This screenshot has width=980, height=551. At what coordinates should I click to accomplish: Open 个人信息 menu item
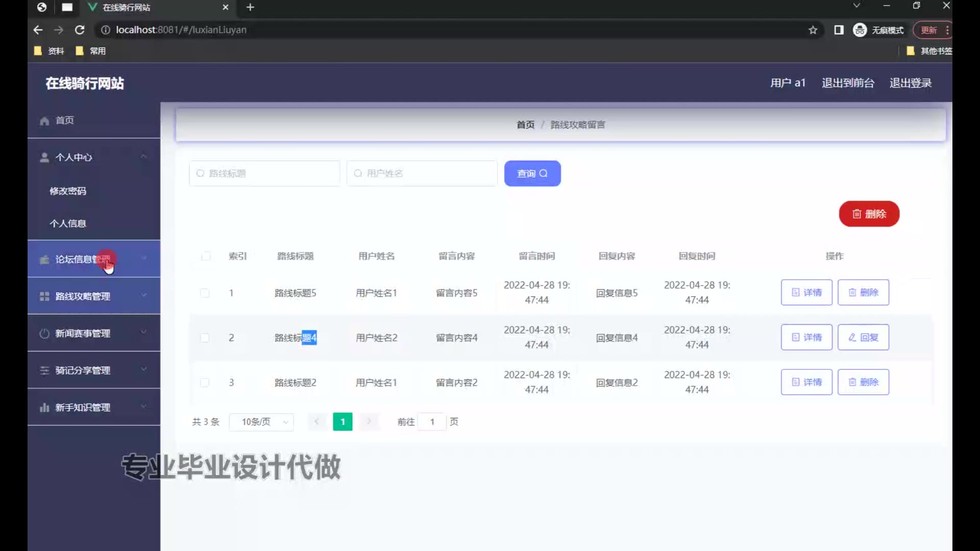click(x=68, y=223)
